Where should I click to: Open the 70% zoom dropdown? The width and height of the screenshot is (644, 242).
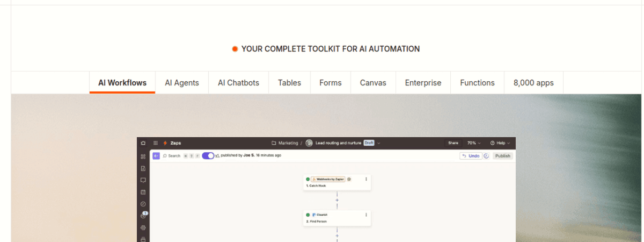pyautogui.click(x=474, y=143)
